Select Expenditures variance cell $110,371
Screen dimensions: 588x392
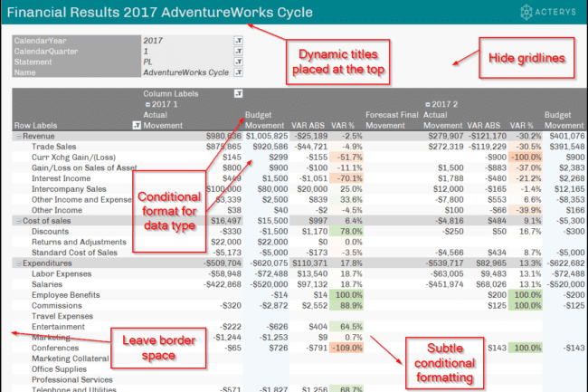coord(309,263)
